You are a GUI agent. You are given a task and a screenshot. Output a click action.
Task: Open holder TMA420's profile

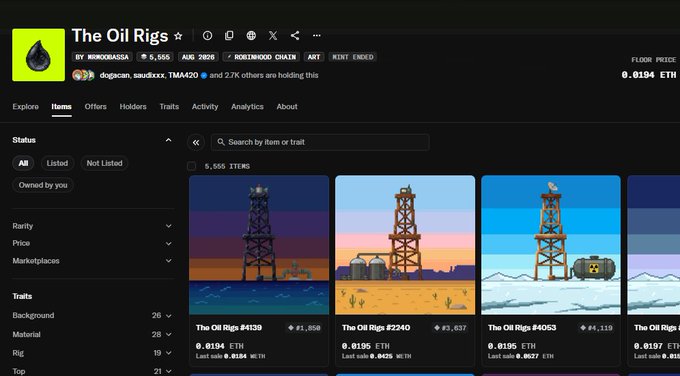[x=183, y=75]
